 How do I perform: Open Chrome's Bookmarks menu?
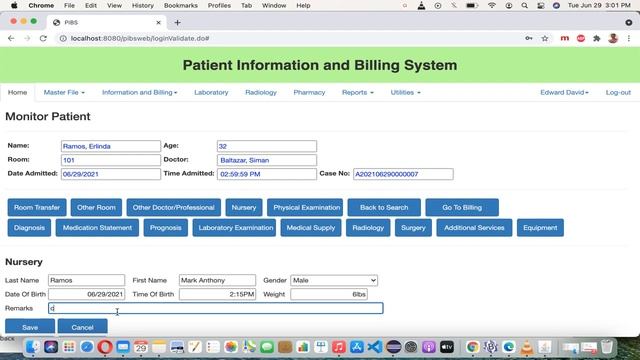(x=180, y=5)
